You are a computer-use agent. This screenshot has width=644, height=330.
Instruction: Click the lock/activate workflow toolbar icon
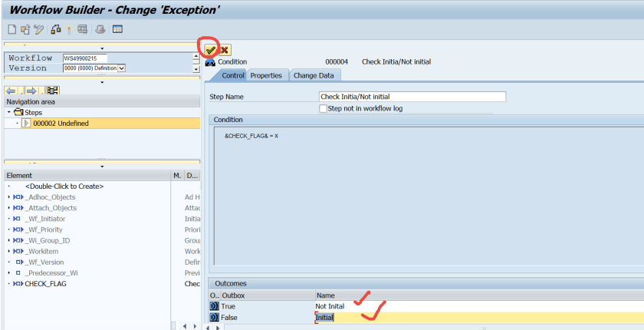[56, 29]
